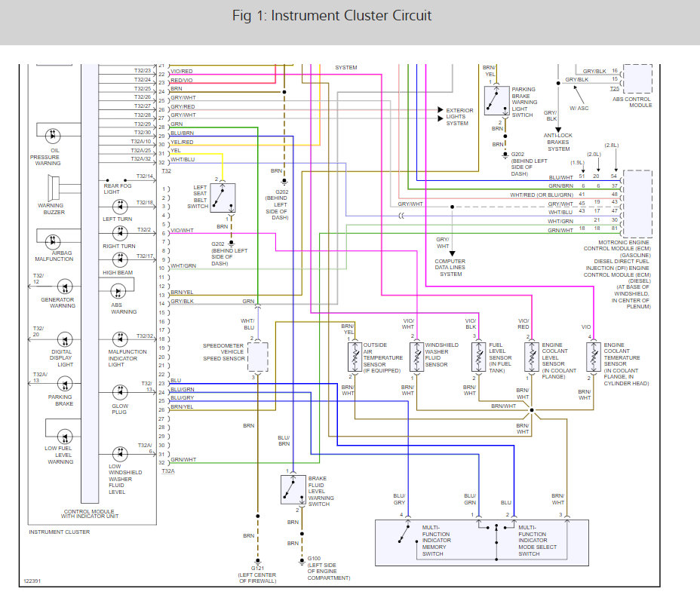The width and height of the screenshot is (700, 607).
Task: Click the low windshield washer fluid lamp
Action: click(x=120, y=454)
